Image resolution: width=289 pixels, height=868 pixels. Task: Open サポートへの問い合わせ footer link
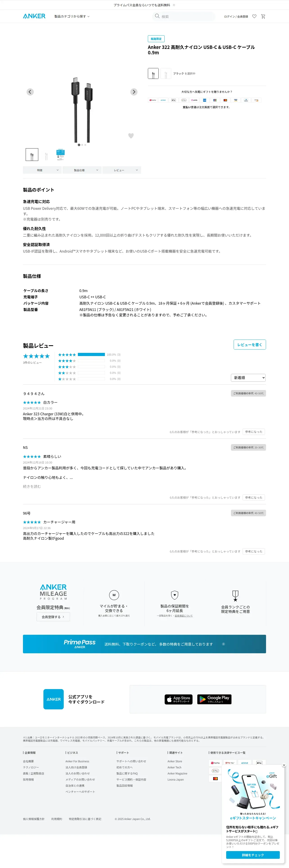131,761
